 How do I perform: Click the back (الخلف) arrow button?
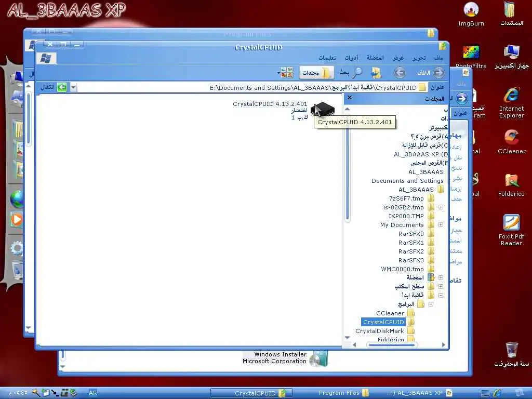click(x=431, y=73)
